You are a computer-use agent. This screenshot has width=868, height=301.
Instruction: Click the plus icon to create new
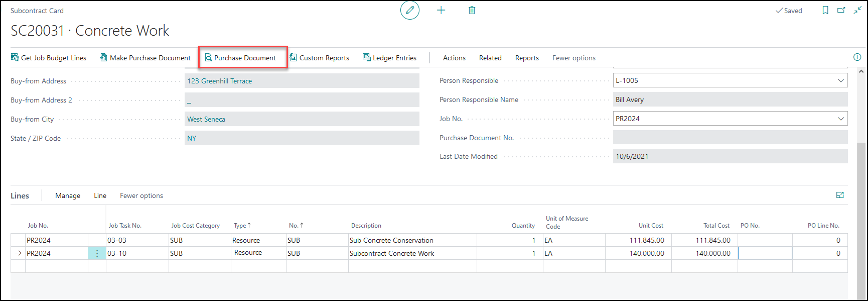(x=441, y=10)
